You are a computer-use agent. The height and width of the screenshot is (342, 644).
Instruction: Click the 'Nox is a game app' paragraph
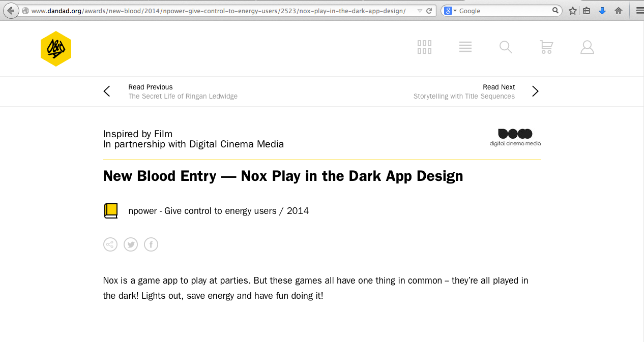pos(315,288)
